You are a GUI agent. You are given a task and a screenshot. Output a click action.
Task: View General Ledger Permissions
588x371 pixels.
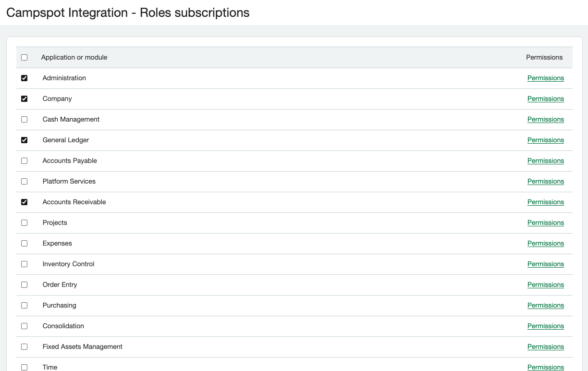point(546,140)
